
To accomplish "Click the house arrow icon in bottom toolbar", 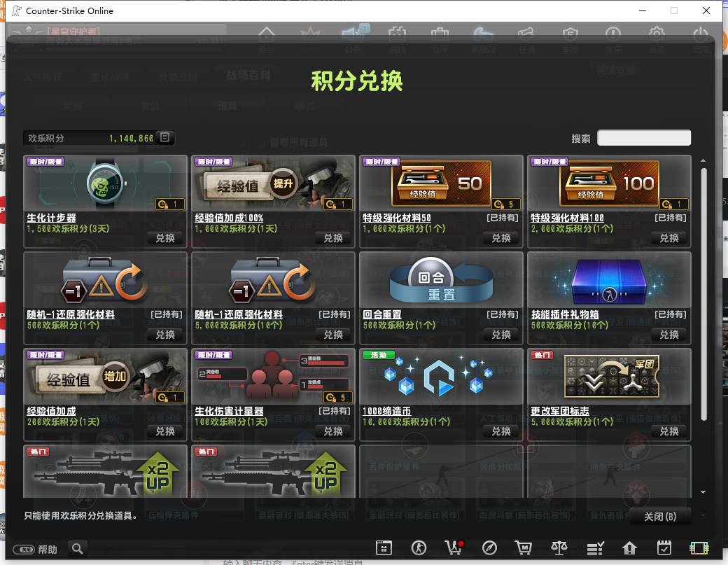I will click(629, 548).
